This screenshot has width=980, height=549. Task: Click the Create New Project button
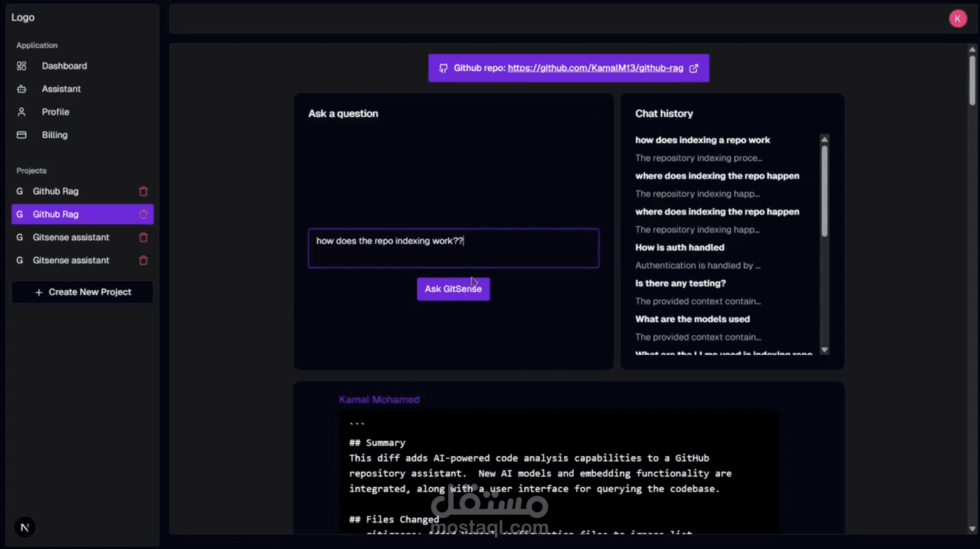[x=83, y=292]
